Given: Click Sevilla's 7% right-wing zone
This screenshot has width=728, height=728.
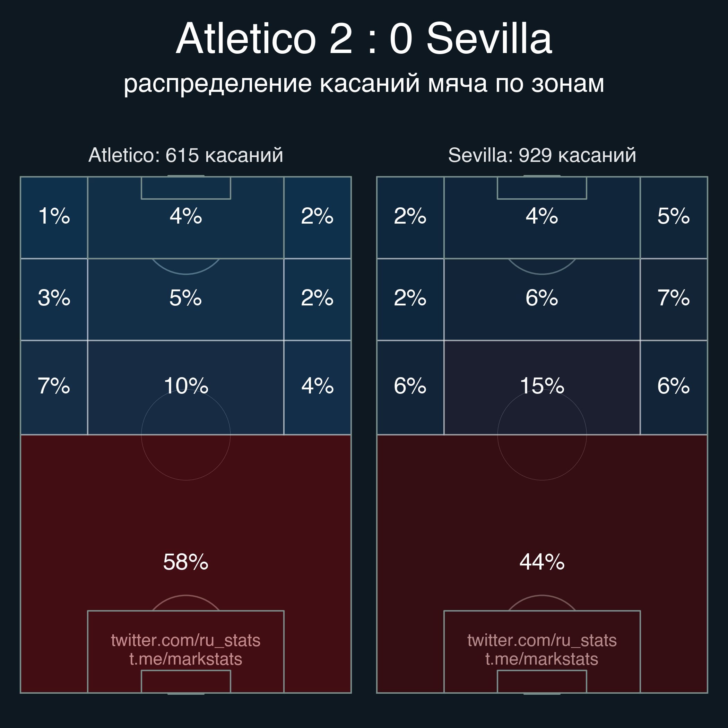Looking at the screenshot, I should coord(674,299).
